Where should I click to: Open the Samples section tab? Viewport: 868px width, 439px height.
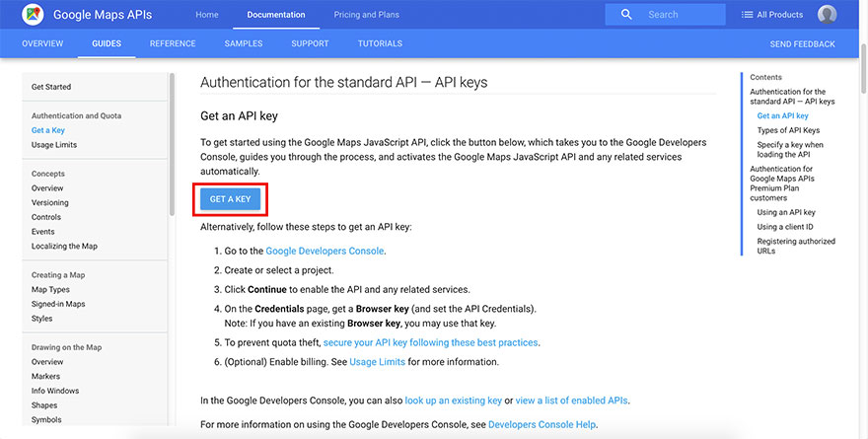tap(244, 43)
